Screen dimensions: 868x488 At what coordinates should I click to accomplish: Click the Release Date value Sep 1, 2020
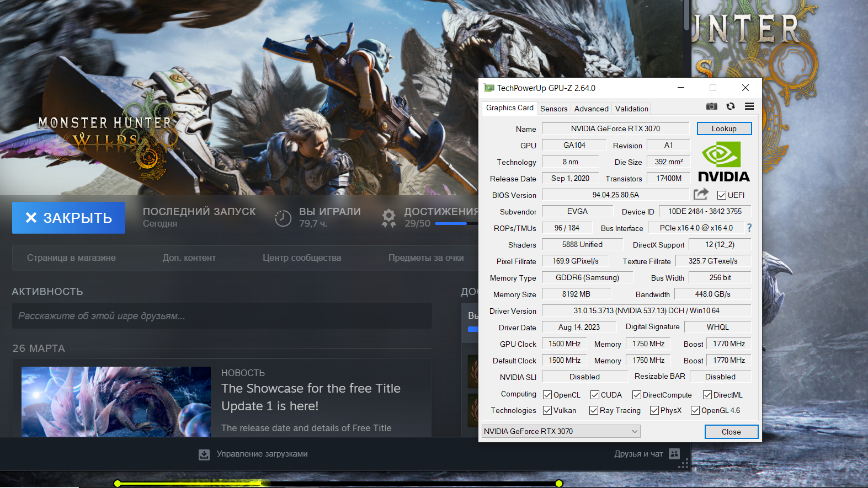(x=570, y=178)
